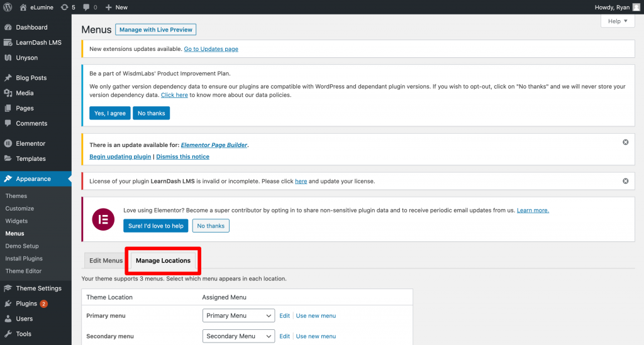The width and height of the screenshot is (644, 345).
Task: Click the Media library icon
Action: pos(8,93)
